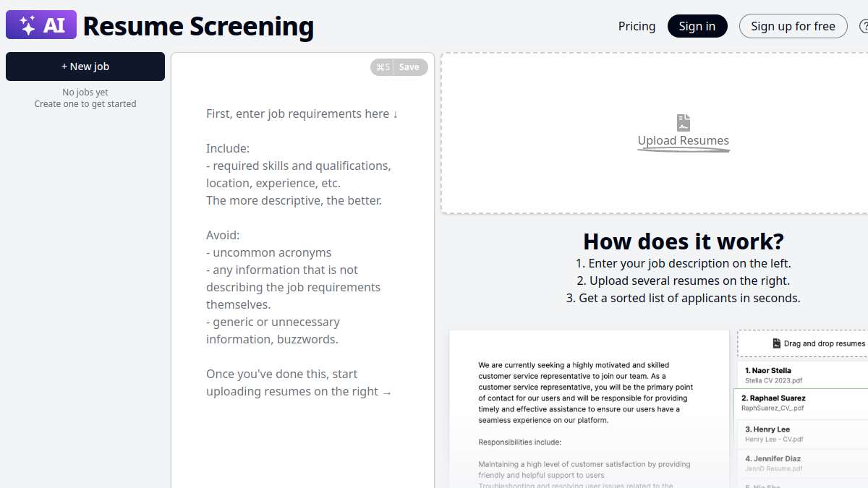Click 'Responsibilities include:' in the demo preview
The height and width of the screenshot is (488, 868).
point(519,442)
